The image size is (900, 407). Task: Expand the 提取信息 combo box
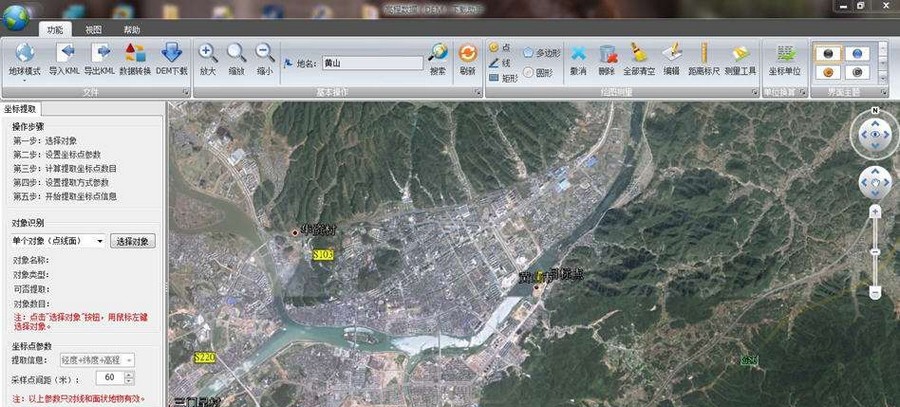pos(130,359)
